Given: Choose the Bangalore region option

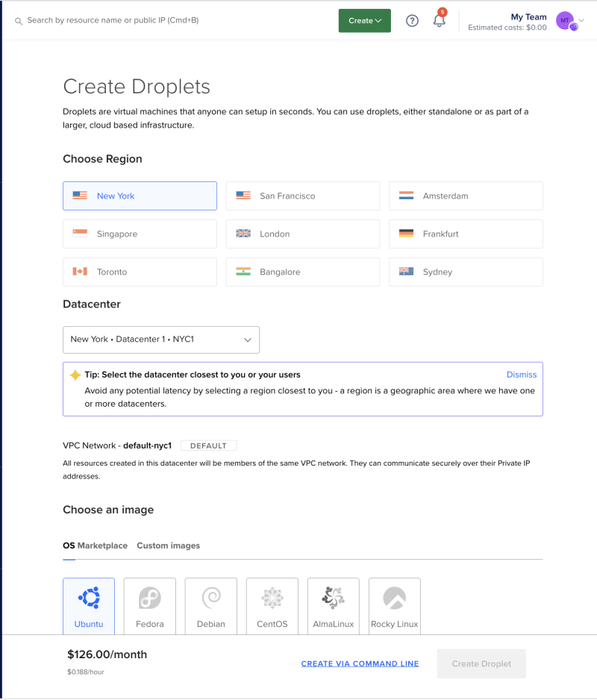Looking at the screenshot, I should 303,272.
